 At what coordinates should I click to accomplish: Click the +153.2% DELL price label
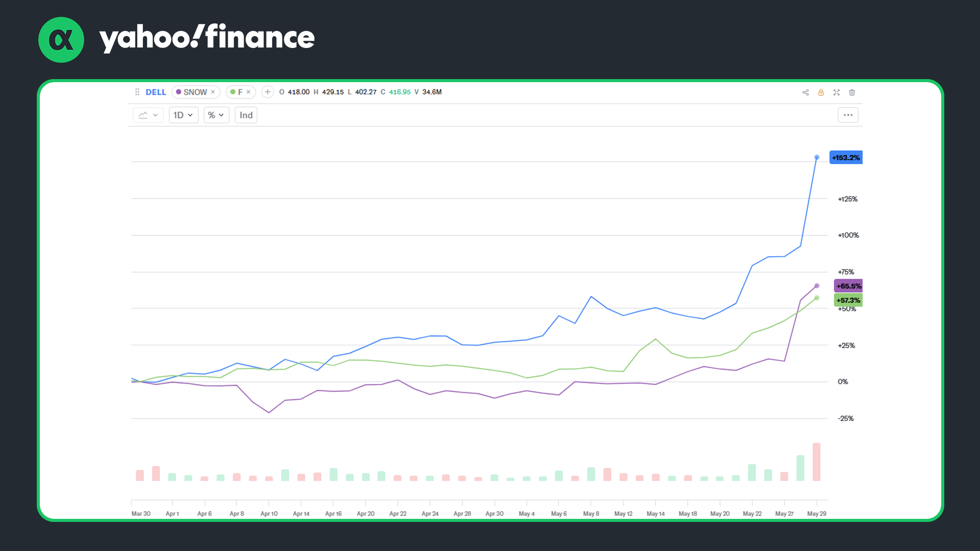pos(846,158)
